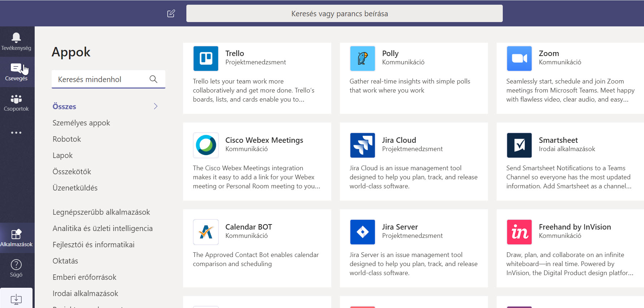The height and width of the screenshot is (308, 644).
Task: Click the Trello description text
Action: (254, 90)
